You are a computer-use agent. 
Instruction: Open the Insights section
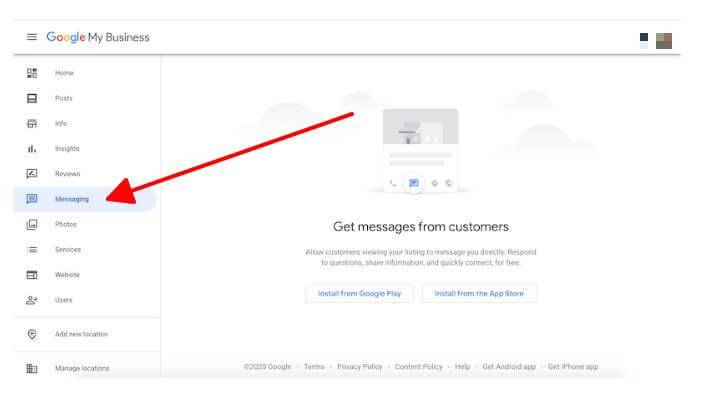coord(67,149)
